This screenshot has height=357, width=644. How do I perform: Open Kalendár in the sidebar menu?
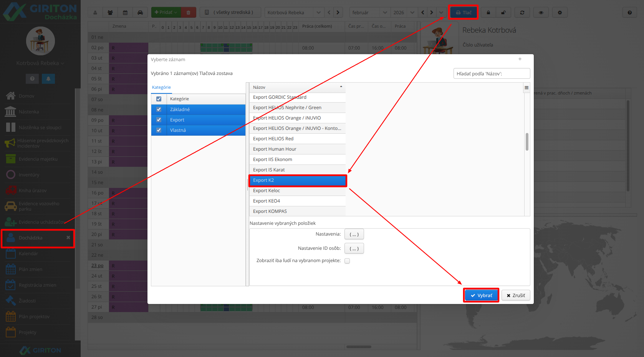tap(28, 254)
